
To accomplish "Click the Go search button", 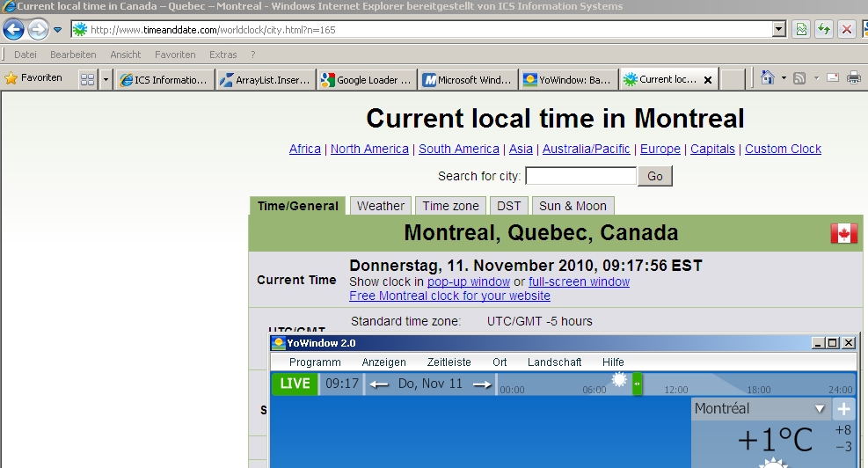I will point(655,176).
